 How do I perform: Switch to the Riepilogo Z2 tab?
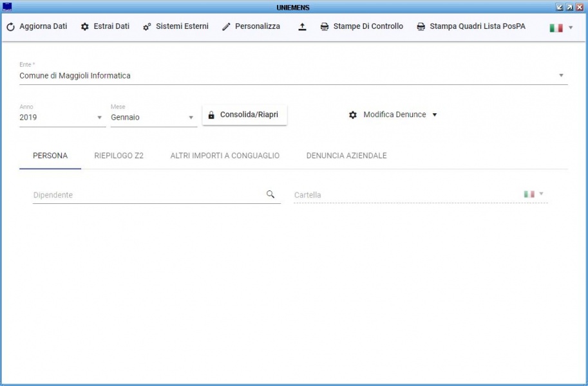pyautogui.click(x=119, y=156)
